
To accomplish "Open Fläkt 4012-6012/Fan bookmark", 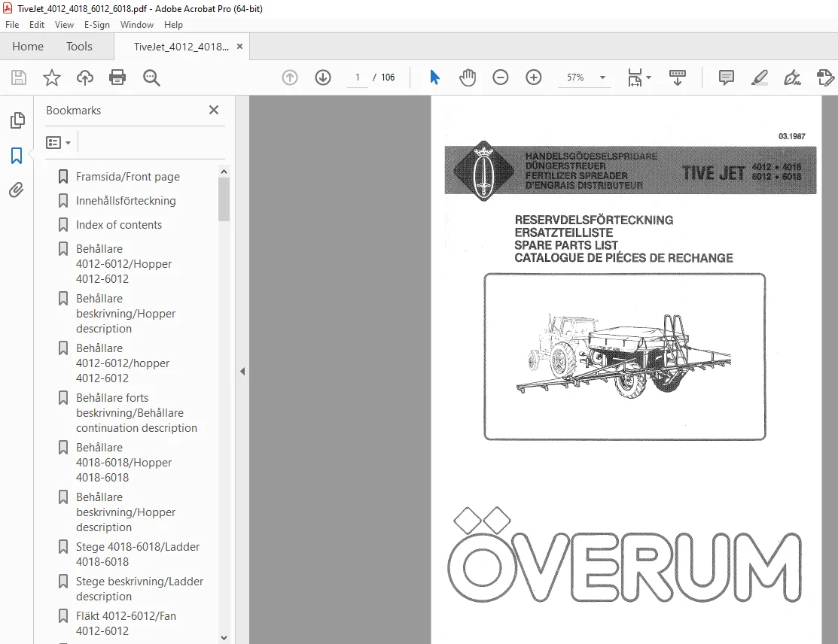I will [126, 623].
